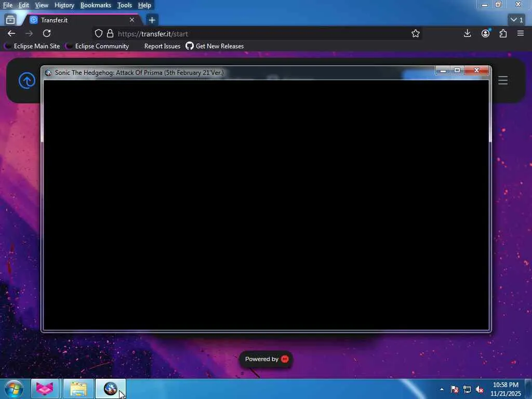This screenshot has width=532, height=399.
Task: Open the Tools menu
Action: pos(125,5)
